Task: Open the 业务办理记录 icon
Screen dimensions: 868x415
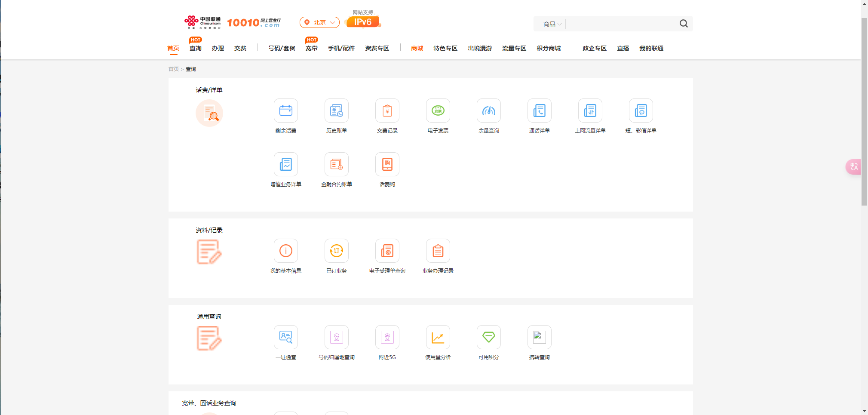Action: (438, 251)
